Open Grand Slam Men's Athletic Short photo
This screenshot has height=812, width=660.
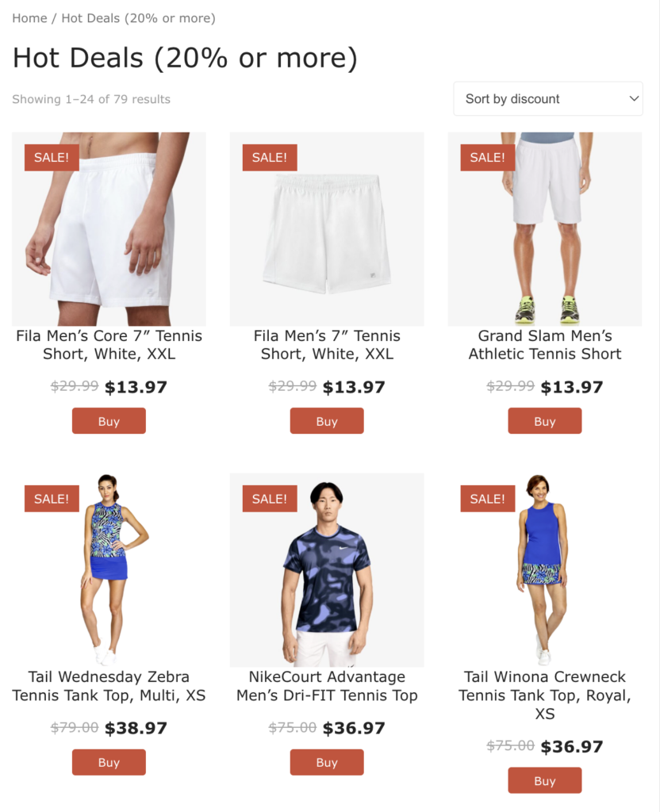[x=545, y=229]
